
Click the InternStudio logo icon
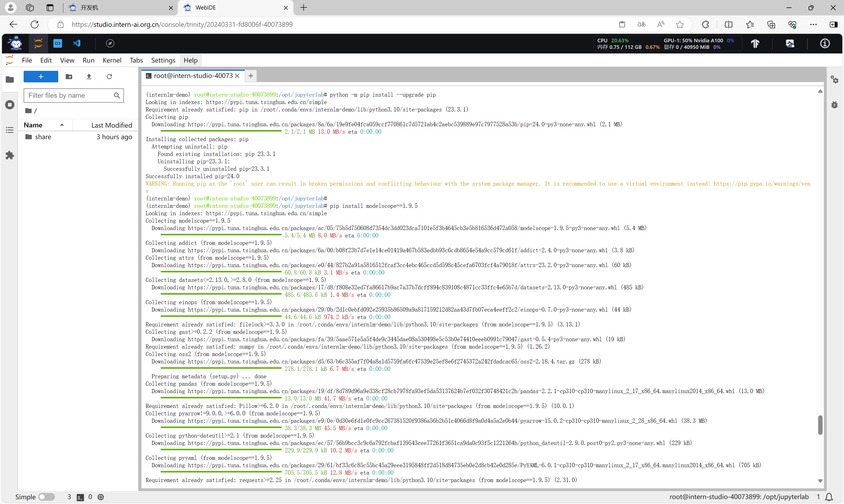16,43
